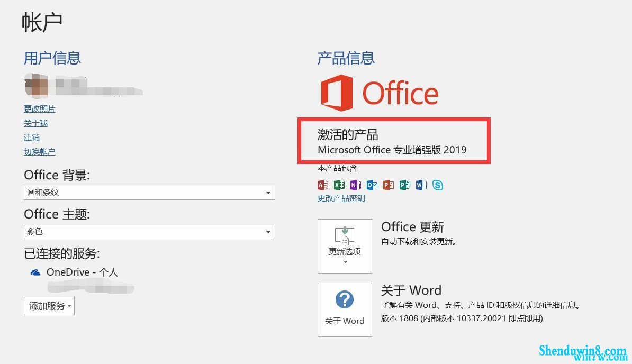Viewport: 632px width, 364px height.
Task: Click the Word app icon
Action: tap(421, 185)
